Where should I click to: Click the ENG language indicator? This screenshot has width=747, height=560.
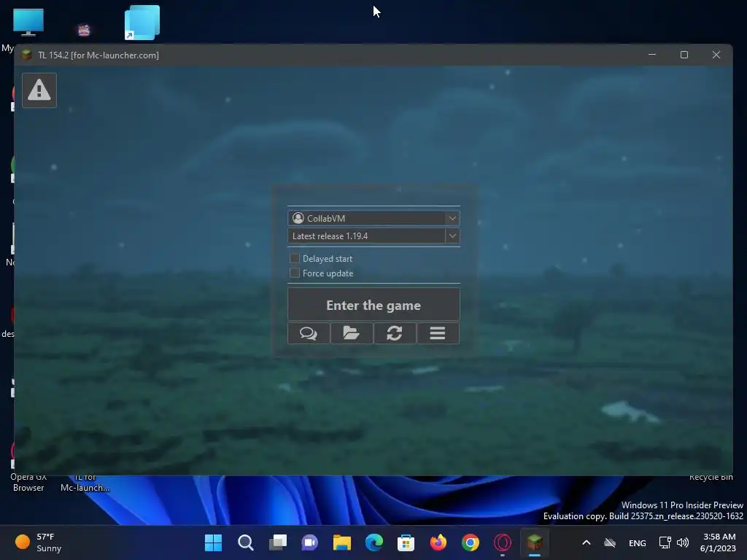638,542
